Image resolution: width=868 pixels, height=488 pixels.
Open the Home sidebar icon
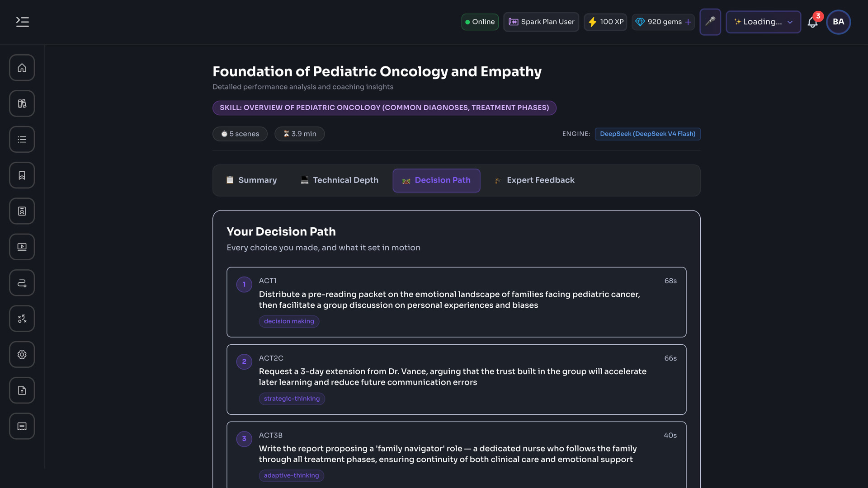point(22,68)
